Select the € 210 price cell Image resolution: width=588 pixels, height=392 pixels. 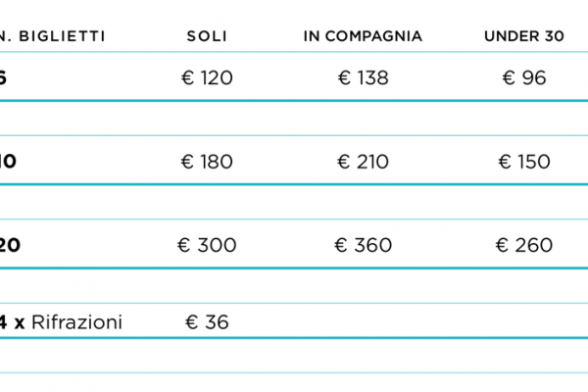tap(363, 162)
